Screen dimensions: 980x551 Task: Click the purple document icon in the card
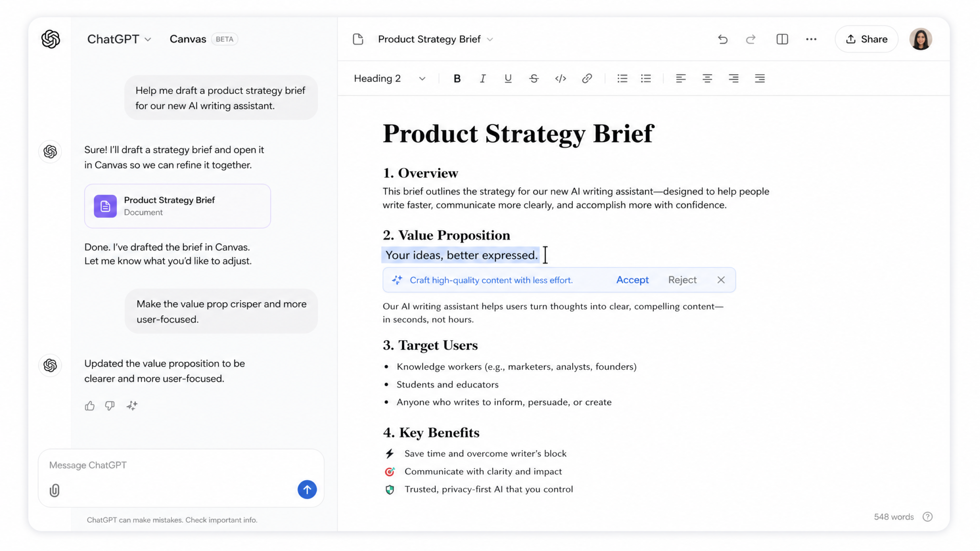105,206
